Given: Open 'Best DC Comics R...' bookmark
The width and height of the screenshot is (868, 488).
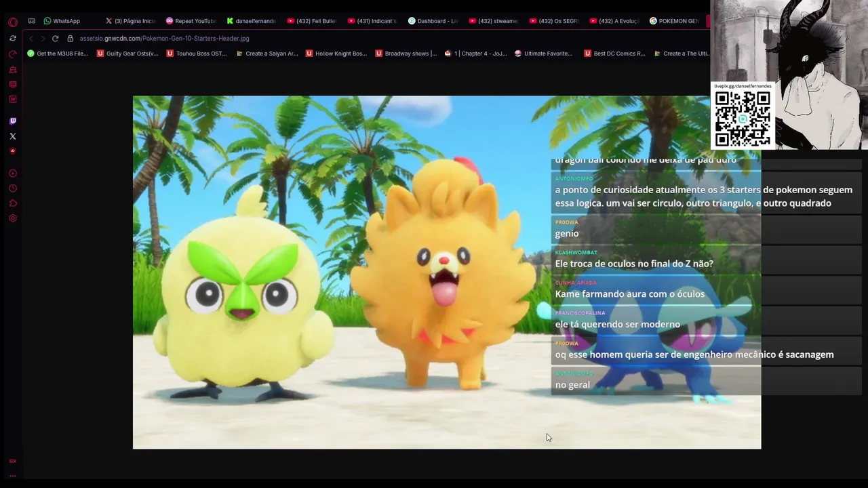Looking at the screenshot, I should [614, 54].
